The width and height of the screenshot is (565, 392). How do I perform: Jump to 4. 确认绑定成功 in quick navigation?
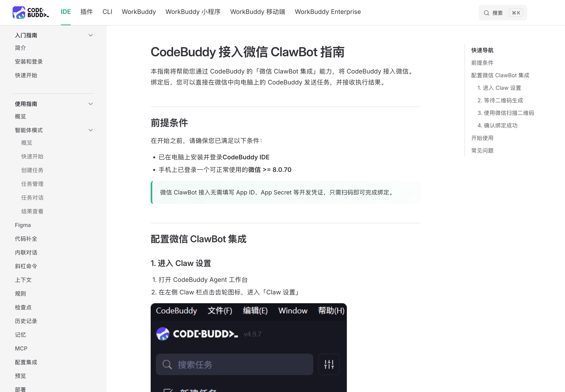tap(497, 125)
